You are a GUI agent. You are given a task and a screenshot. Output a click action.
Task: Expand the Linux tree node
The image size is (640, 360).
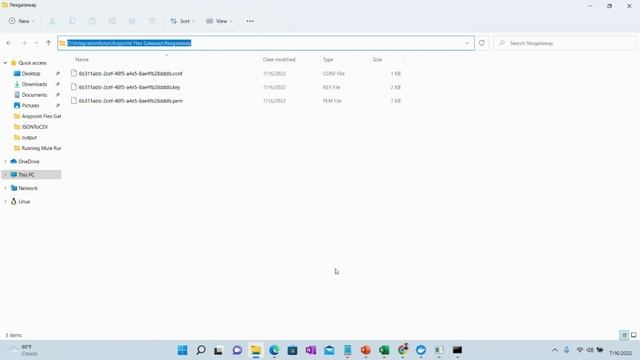click(x=5, y=202)
